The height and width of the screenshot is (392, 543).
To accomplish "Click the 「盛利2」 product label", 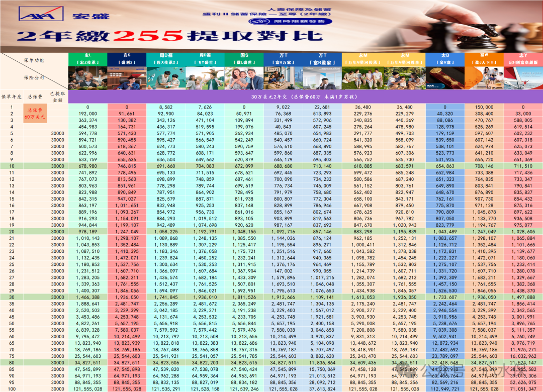I will tap(127, 62).
